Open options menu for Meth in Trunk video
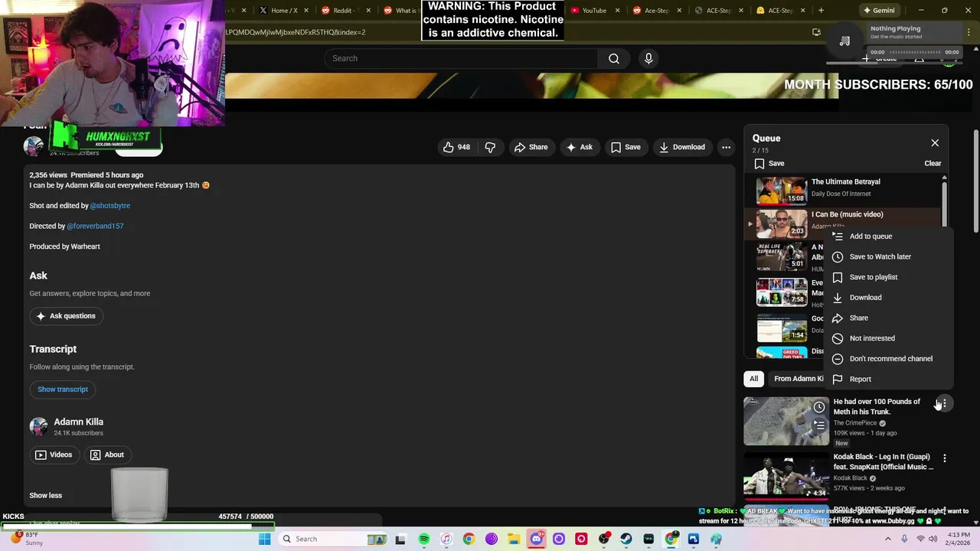Screen dimensions: 980x551 (x=944, y=403)
